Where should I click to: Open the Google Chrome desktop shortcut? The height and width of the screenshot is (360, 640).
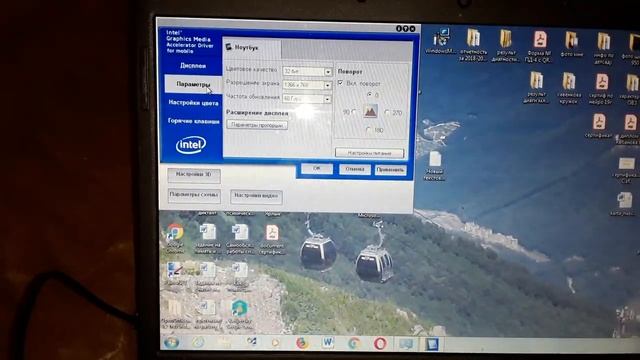175,238
